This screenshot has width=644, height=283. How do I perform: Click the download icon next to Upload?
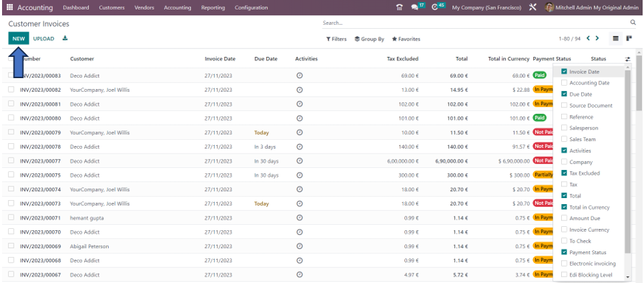[x=65, y=38]
